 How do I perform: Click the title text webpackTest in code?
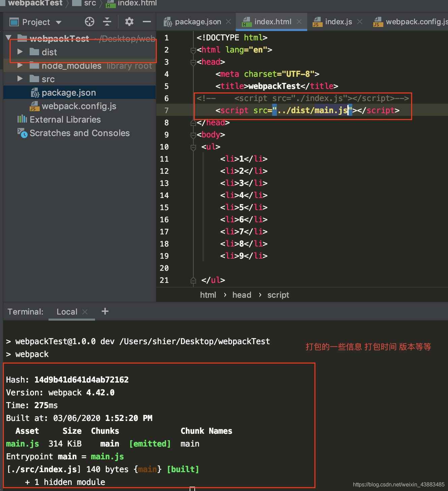pos(274,86)
